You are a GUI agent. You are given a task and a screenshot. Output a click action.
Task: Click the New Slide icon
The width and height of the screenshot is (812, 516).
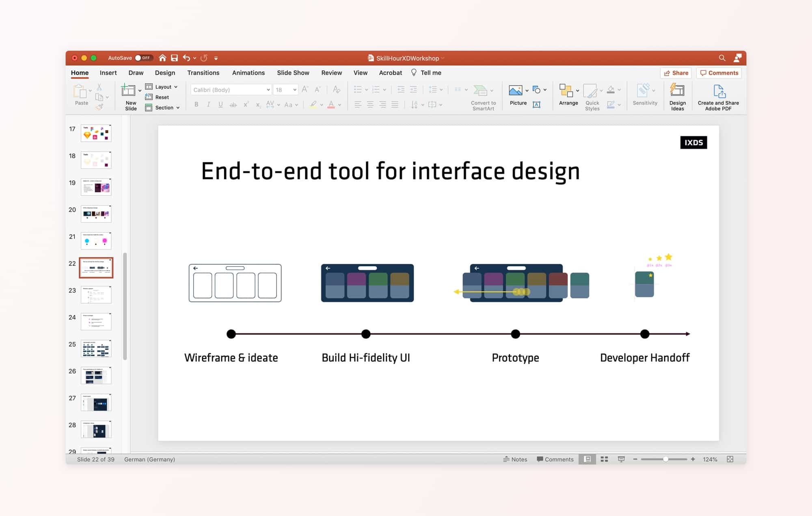128,91
